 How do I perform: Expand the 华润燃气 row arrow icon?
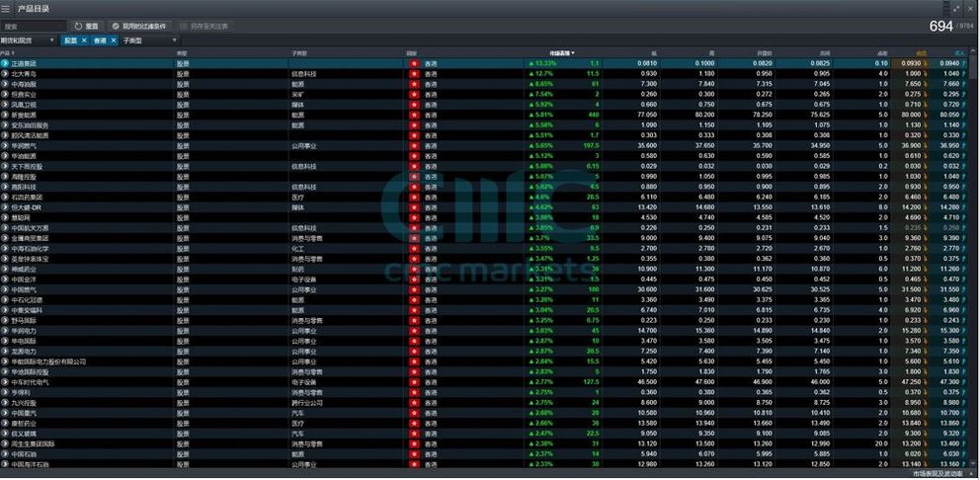5,145
